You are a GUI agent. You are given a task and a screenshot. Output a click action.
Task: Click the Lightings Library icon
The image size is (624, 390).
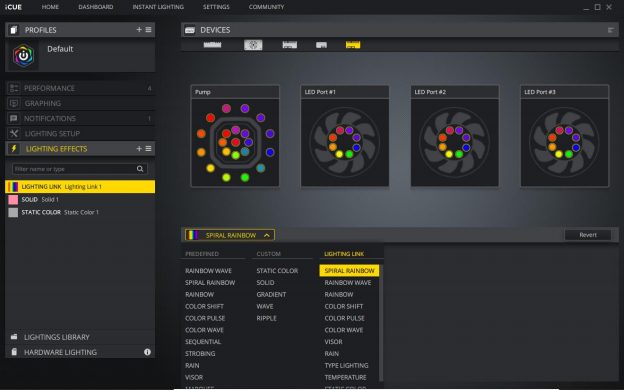pyautogui.click(x=14, y=337)
